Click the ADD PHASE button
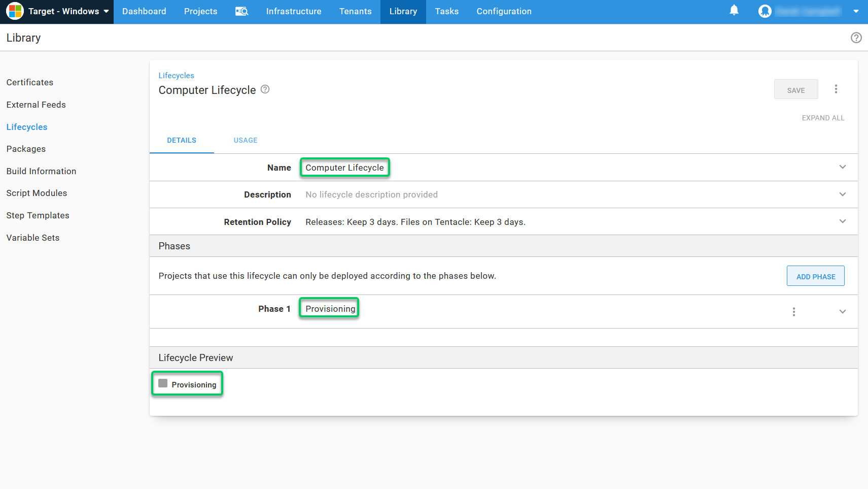868x489 pixels. (815, 276)
